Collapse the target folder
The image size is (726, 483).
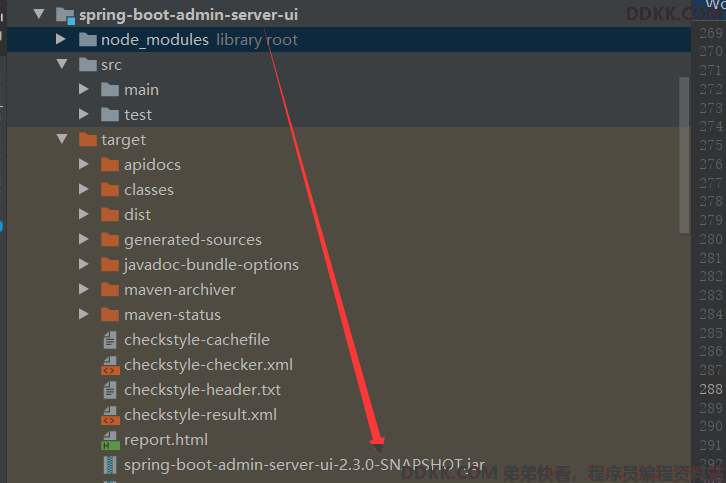62,139
